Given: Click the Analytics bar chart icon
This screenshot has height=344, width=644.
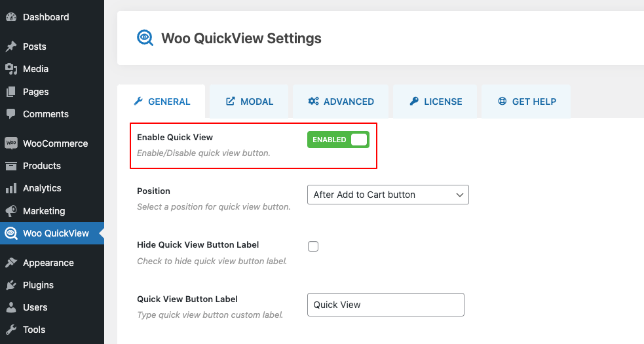Looking at the screenshot, I should (x=10, y=188).
